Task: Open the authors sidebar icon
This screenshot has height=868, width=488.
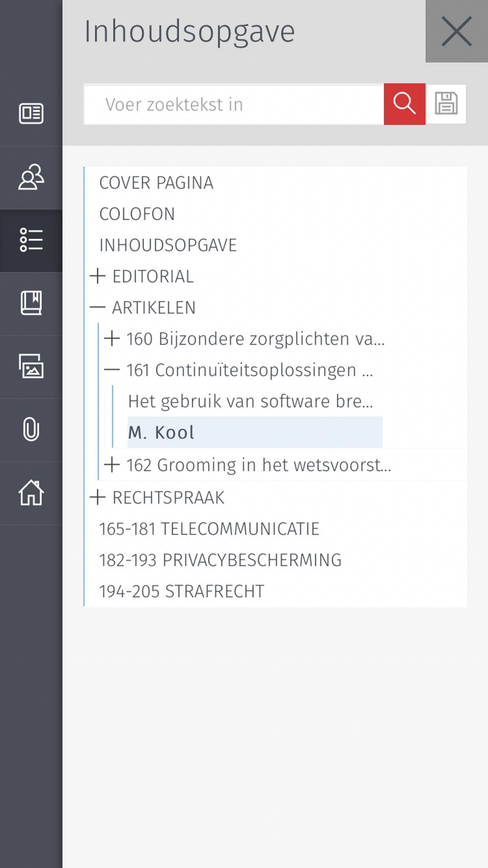Action: coord(31,177)
